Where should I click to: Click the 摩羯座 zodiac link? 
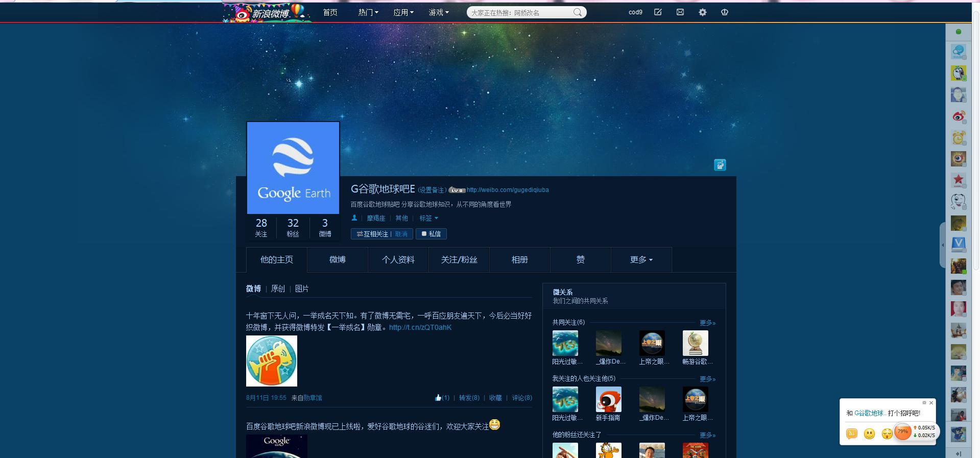tap(376, 218)
